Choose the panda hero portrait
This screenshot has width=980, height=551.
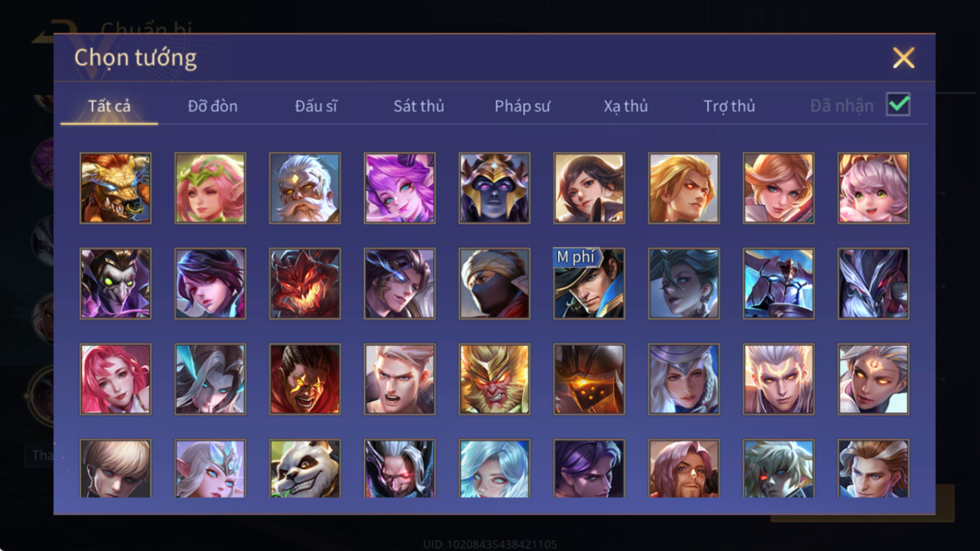tap(305, 468)
